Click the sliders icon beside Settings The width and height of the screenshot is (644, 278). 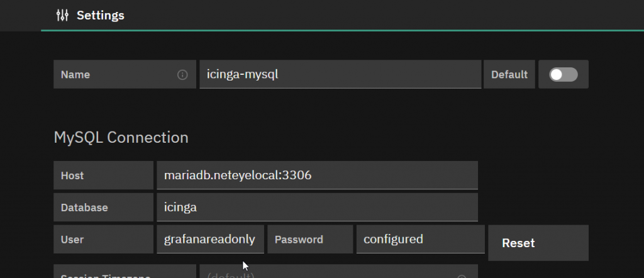click(62, 16)
